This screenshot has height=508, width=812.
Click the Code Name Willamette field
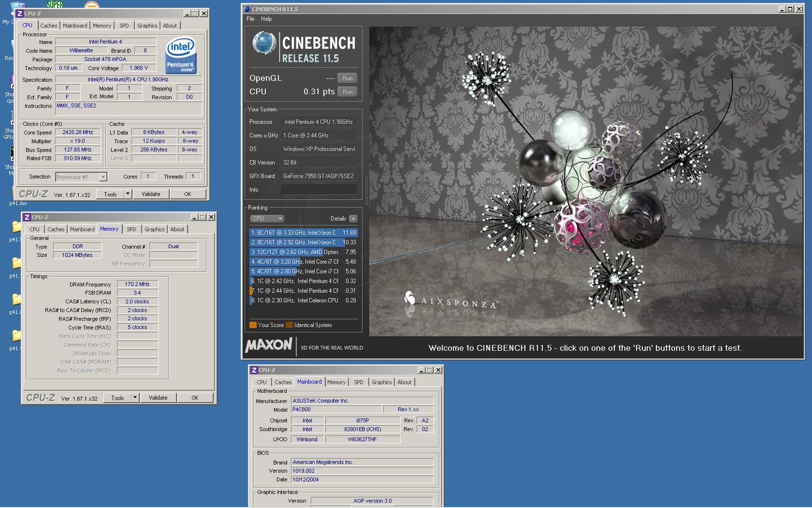coord(81,50)
